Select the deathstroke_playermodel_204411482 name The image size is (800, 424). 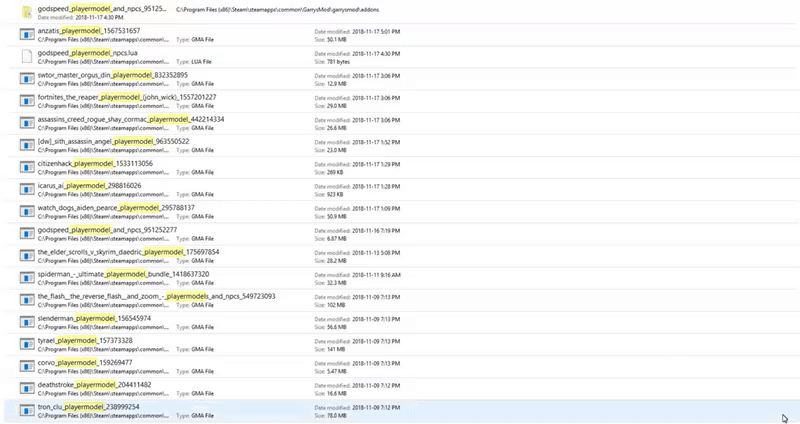94,384
